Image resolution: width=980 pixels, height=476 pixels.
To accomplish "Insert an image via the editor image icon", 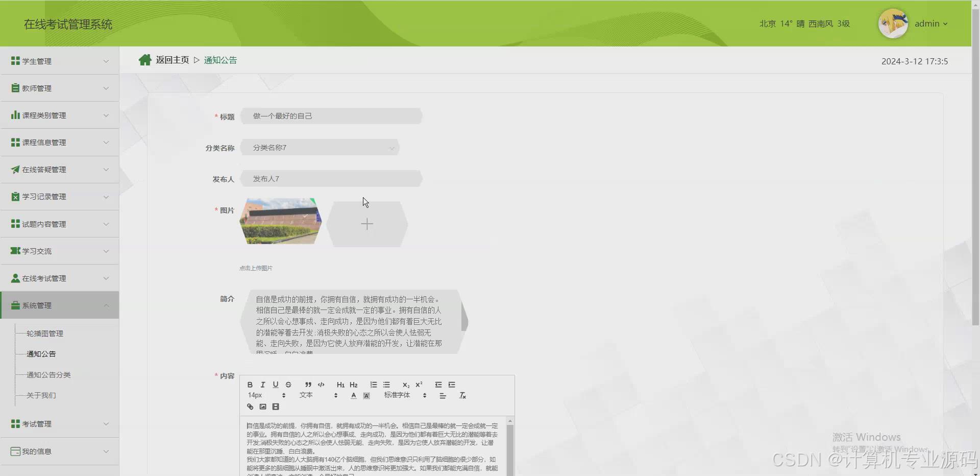I will [x=263, y=407].
